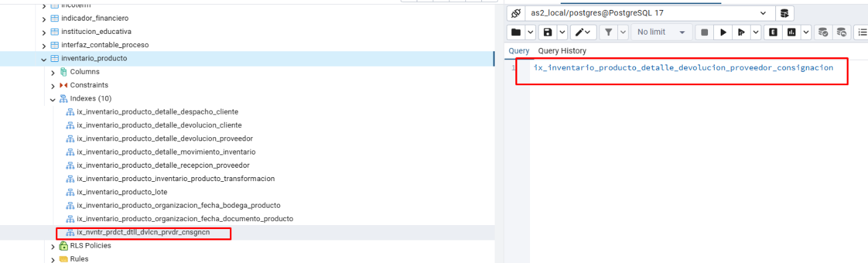Select index ix_inventario_producto_organizacion_fecha_documento_producto
The width and height of the screenshot is (868, 263).
pyautogui.click(x=185, y=218)
